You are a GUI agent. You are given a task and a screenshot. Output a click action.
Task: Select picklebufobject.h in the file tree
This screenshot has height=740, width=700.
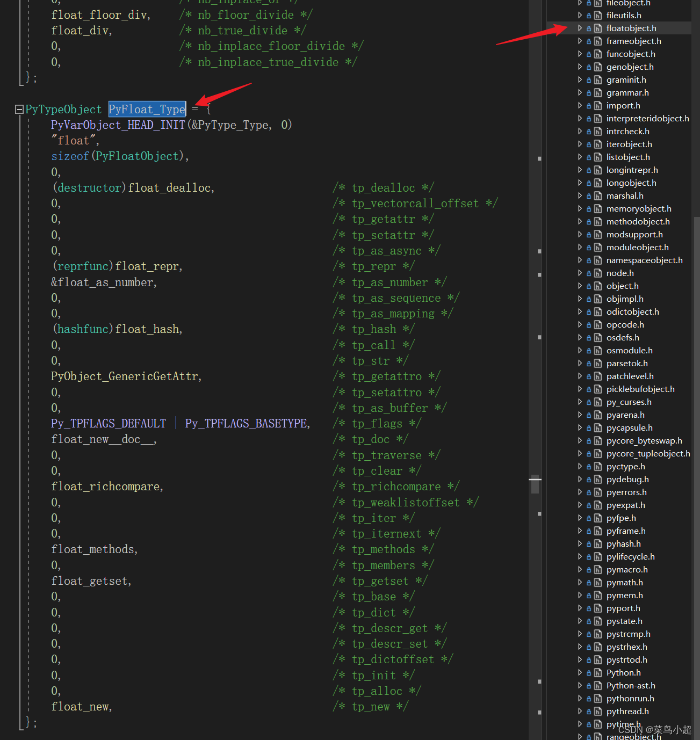640,389
